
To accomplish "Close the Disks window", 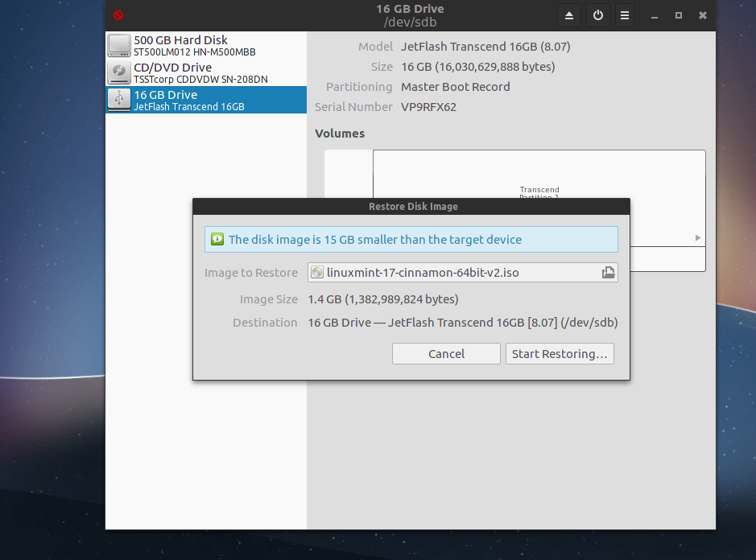I will [x=703, y=15].
